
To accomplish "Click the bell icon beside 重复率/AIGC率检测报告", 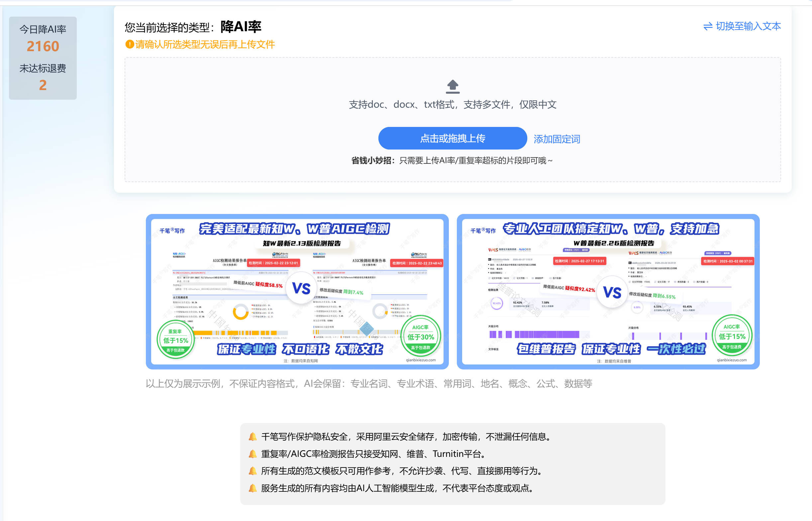I will pos(253,454).
